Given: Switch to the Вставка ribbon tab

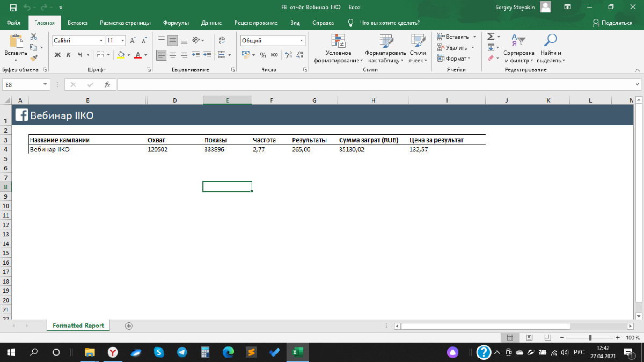Looking at the screenshot, I should pos(77,23).
